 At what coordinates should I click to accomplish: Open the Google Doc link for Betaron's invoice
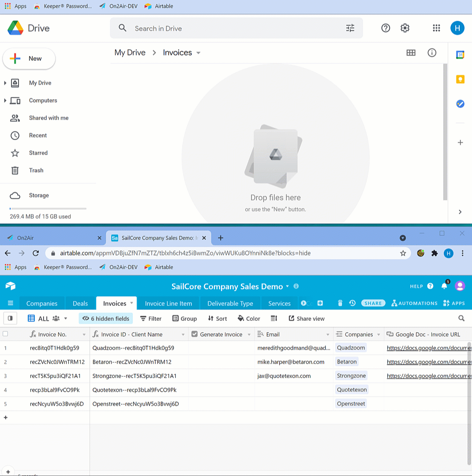point(428,362)
